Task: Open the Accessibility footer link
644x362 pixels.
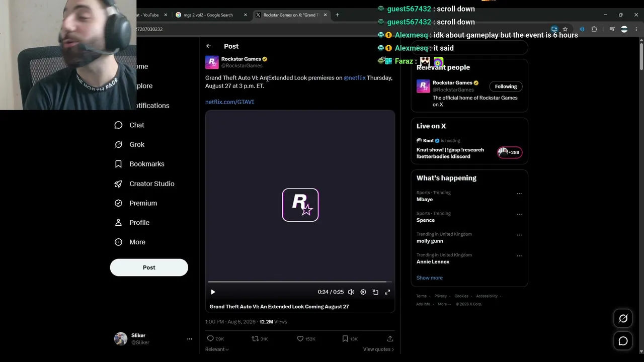Action: (487, 296)
